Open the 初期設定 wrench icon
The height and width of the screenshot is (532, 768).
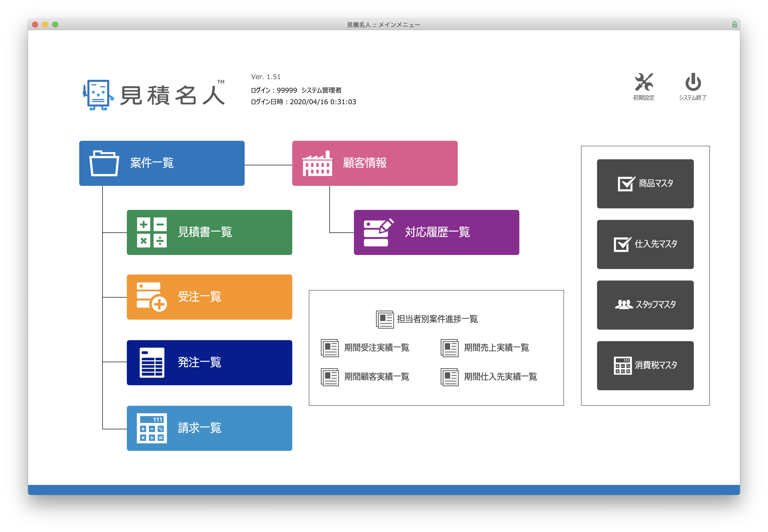coord(644,82)
